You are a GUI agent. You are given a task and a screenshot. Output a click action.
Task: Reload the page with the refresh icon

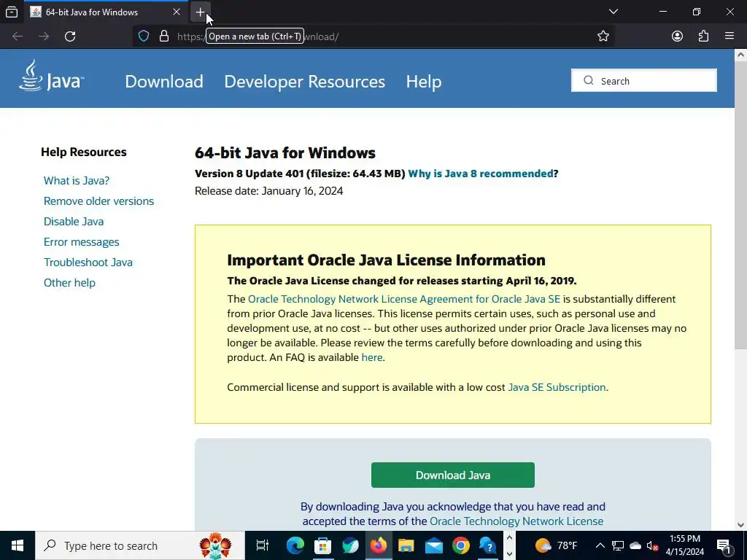[70, 36]
